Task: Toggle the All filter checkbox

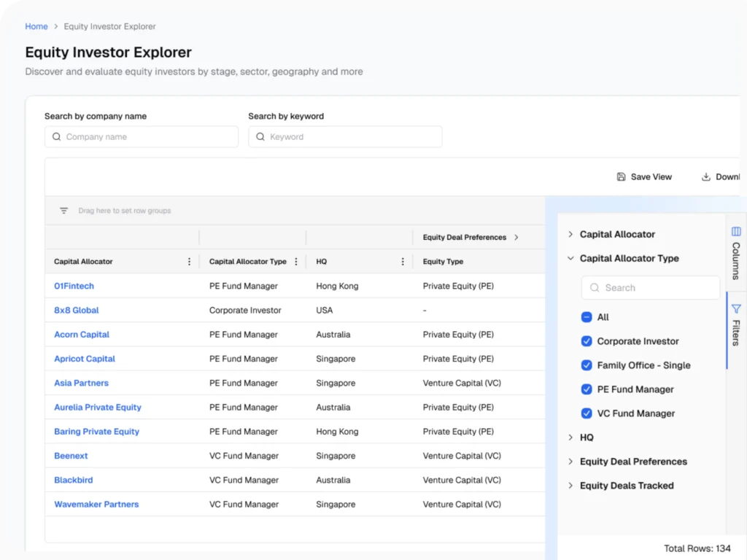Action: [586, 316]
